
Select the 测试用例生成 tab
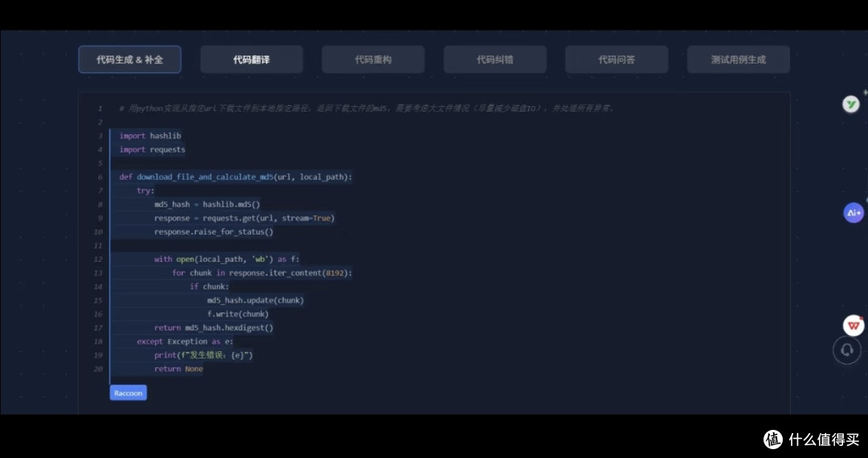739,59
